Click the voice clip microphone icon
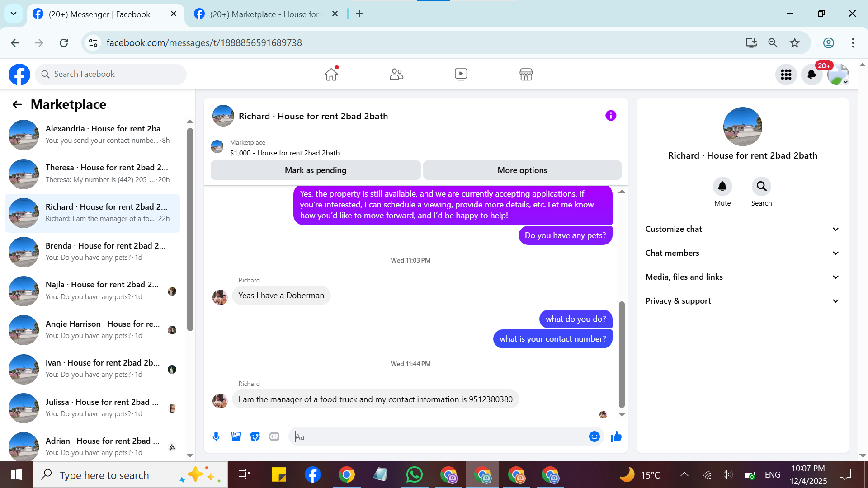Image resolution: width=868 pixels, height=488 pixels. (216, 436)
